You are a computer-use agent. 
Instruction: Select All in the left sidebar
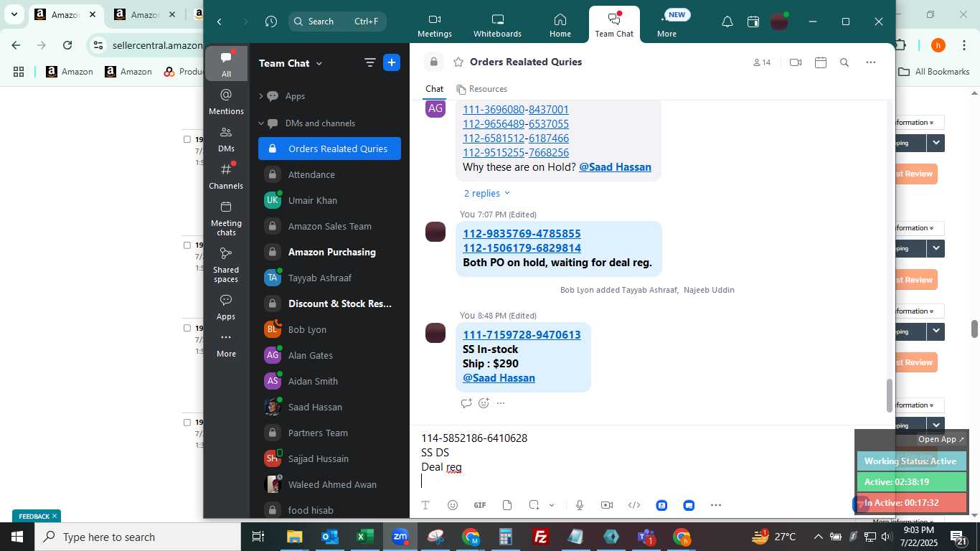[x=226, y=64]
